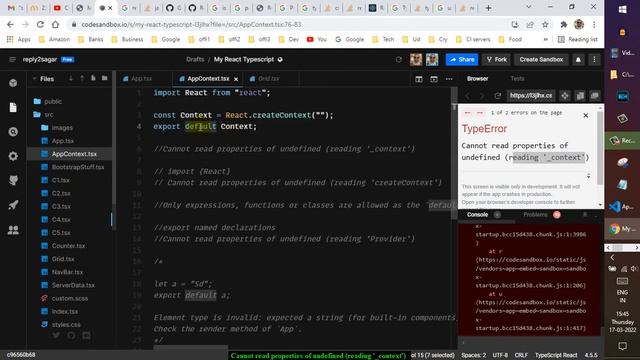Screen dimensions: 640x360
Task: Open the Sandbox Info cube icon in sidebar
Action: (13, 83)
